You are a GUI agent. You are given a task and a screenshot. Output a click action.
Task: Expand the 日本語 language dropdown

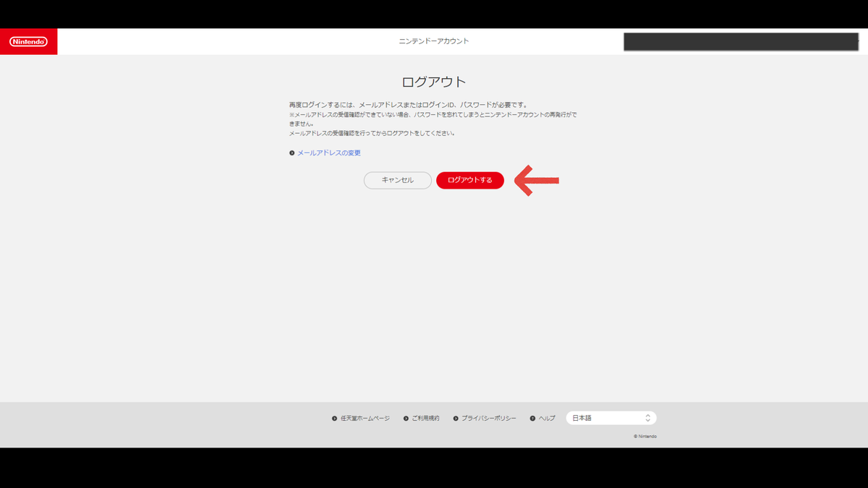[611, 418]
